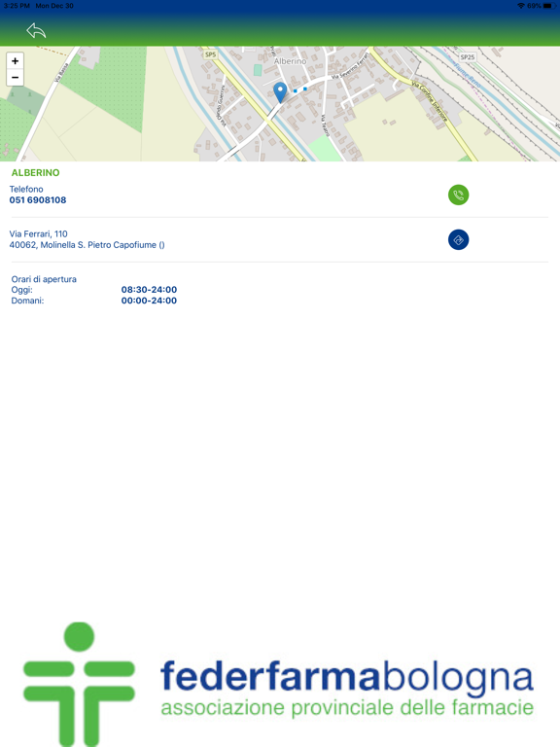Call the pharmacy with green phone icon
Viewport: 560px width, 747px height.
point(458,195)
